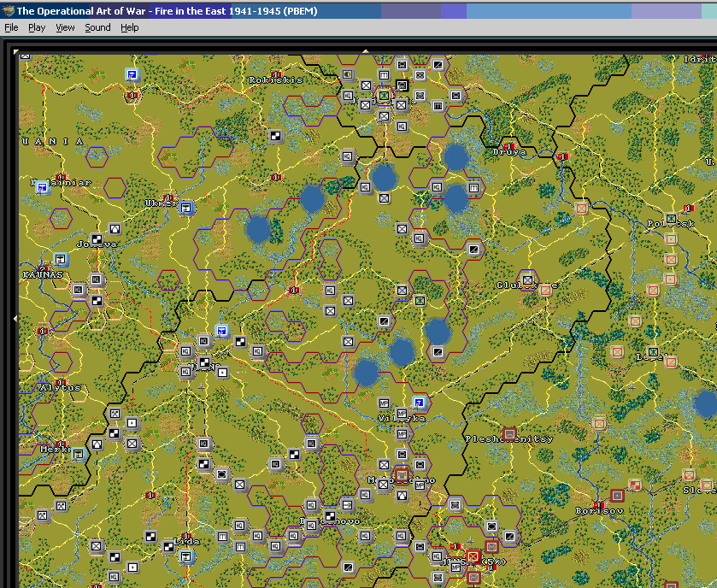717x588 pixels.
Task: Select the Soviet infantry unit east of Pleshchenitsy
Action: coord(599,424)
